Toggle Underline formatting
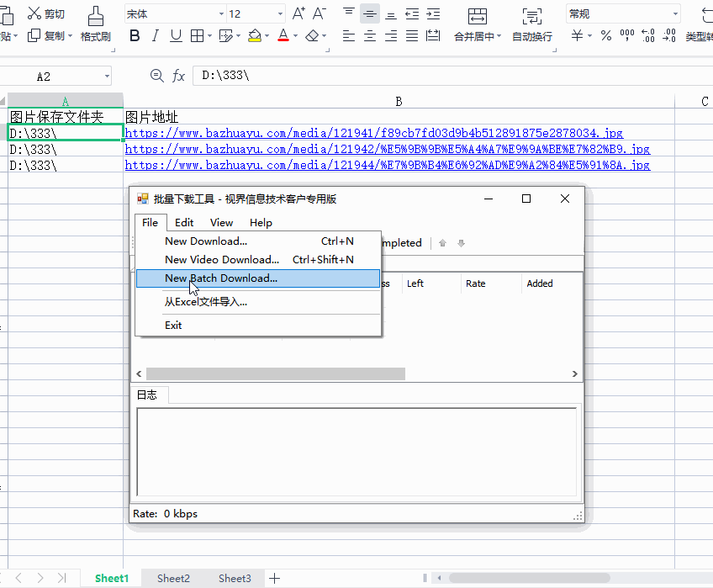 176,35
